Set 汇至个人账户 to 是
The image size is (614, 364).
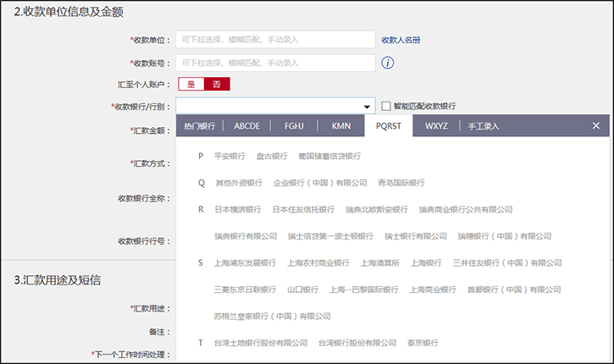pos(191,84)
